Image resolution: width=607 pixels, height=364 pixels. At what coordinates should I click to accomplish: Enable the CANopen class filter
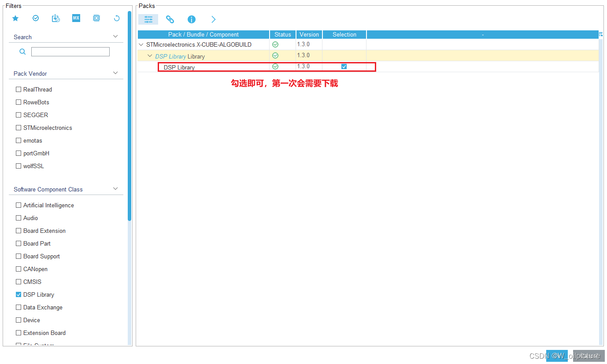[19, 269]
